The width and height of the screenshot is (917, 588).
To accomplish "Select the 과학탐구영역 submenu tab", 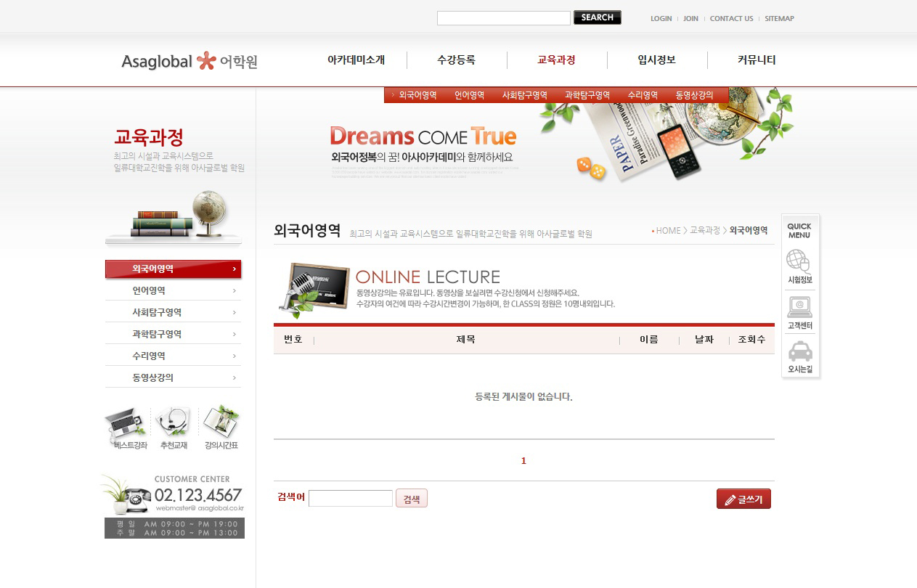I will tap(587, 95).
